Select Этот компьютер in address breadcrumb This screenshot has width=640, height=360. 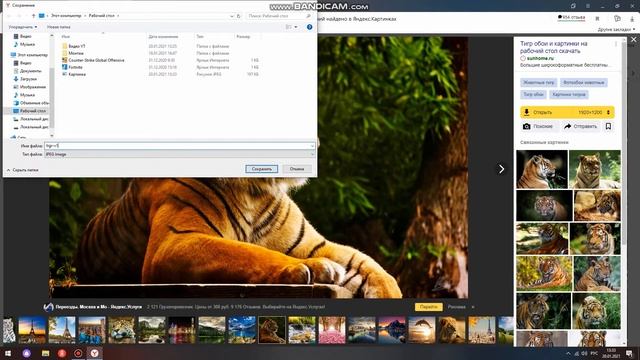click(x=66, y=16)
